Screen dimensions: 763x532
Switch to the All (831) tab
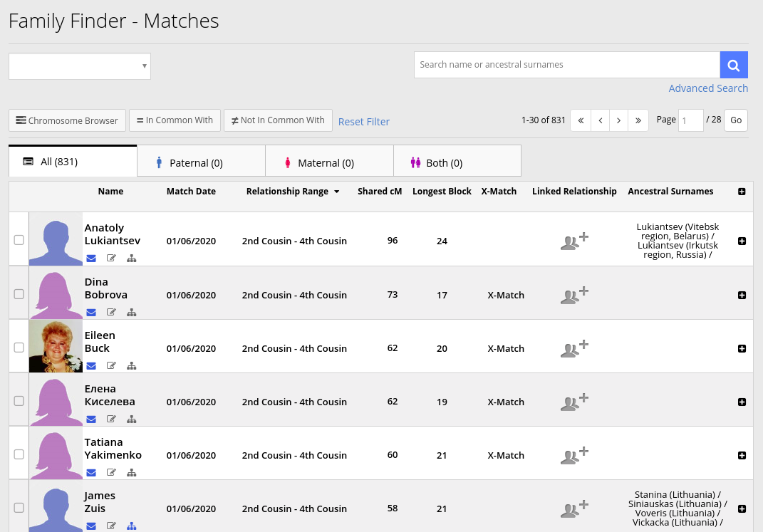click(73, 162)
